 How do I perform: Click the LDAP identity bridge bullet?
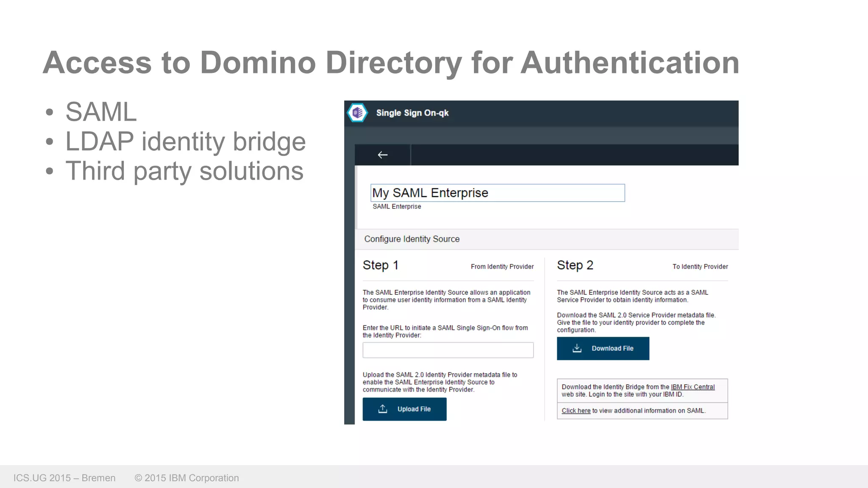(x=185, y=142)
